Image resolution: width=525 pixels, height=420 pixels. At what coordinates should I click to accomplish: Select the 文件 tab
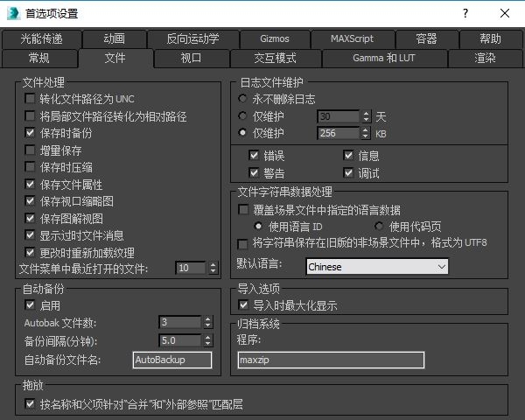pos(115,59)
